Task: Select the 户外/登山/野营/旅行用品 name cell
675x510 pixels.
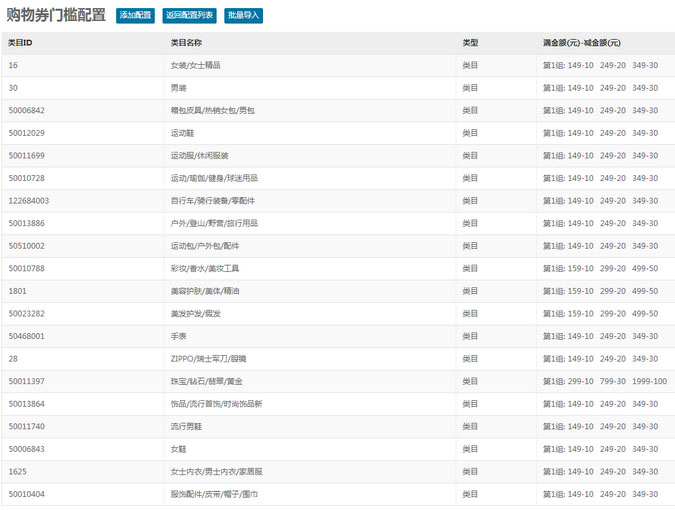Action: click(214, 223)
